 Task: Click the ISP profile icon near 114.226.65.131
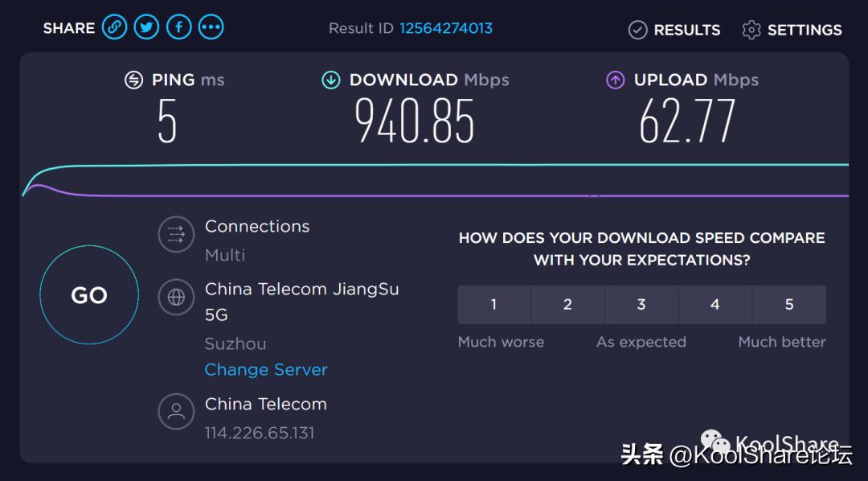[x=176, y=411]
